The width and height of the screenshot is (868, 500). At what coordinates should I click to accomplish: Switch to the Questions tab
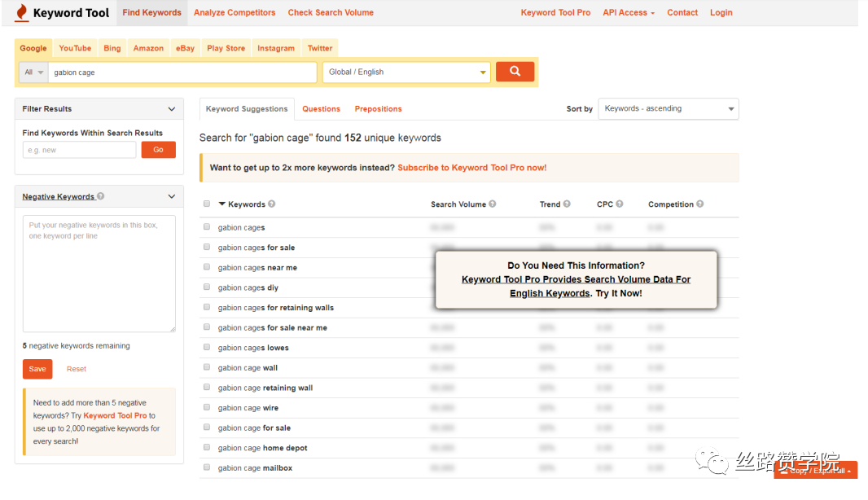point(321,108)
